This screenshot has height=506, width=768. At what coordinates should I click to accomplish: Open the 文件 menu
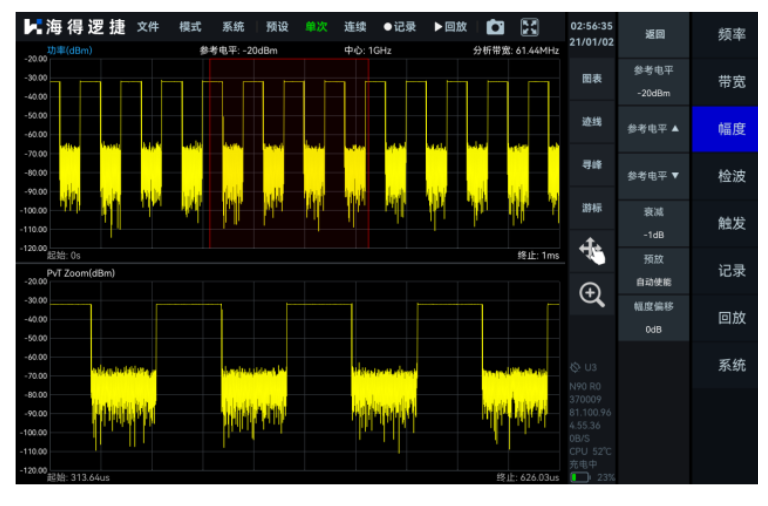pos(148,27)
